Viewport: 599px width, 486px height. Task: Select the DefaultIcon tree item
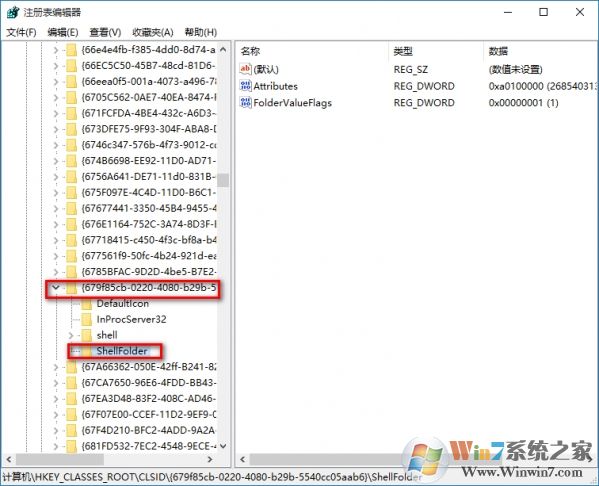pyautogui.click(x=123, y=304)
